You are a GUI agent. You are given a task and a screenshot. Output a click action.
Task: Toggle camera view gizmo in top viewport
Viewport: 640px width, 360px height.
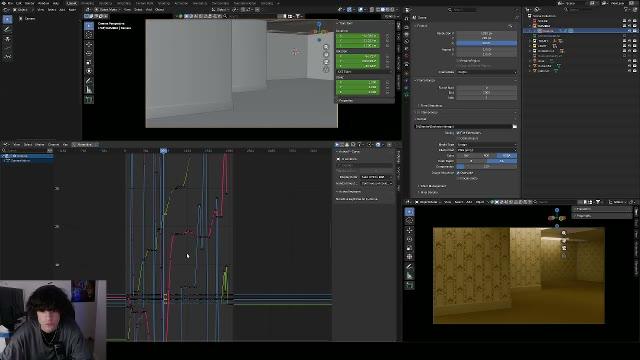[326, 62]
